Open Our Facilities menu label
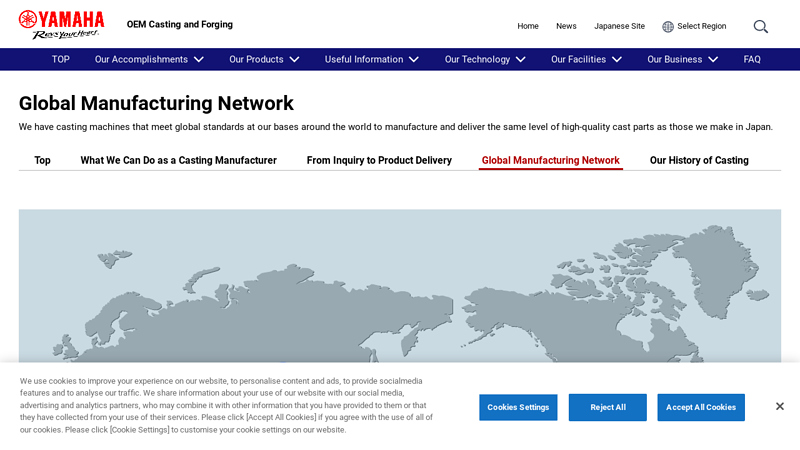The image size is (800, 450). pyautogui.click(x=579, y=60)
